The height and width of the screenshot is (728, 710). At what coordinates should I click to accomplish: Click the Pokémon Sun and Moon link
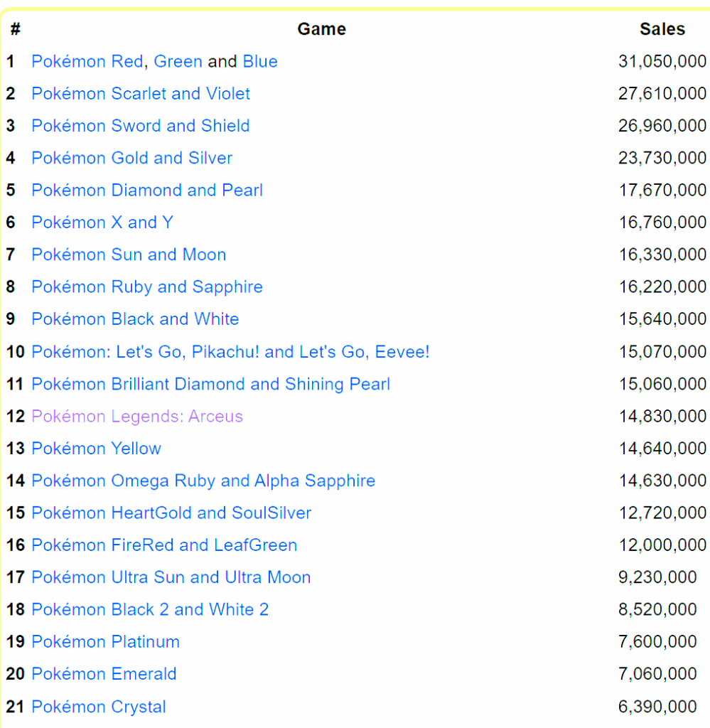coord(128,255)
